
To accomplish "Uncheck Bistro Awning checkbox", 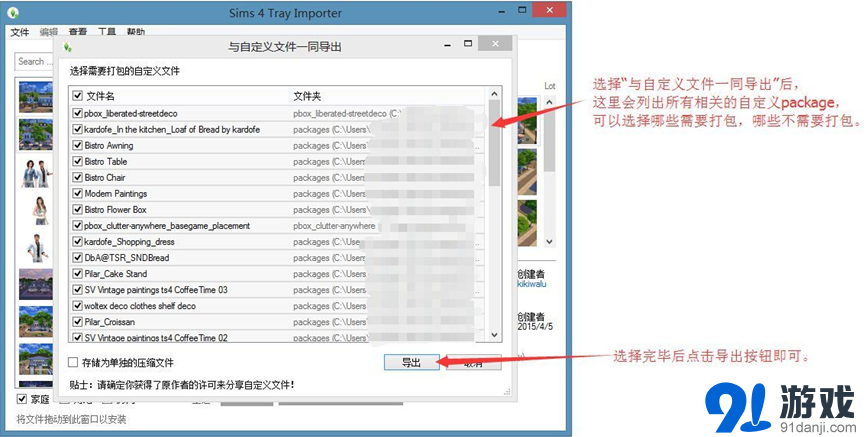I will [x=78, y=145].
